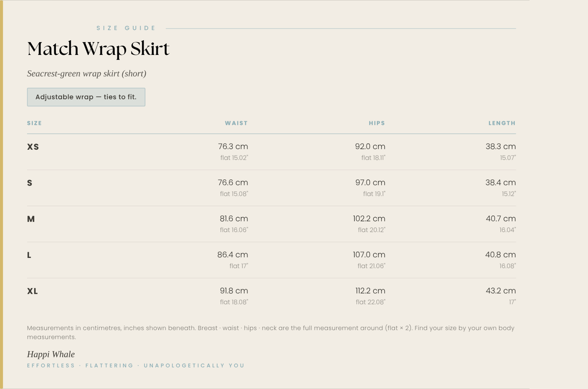This screenshot has width=588, height=389.
Task: Click hips value '97.0 cm'
Action: pos(370,182)
